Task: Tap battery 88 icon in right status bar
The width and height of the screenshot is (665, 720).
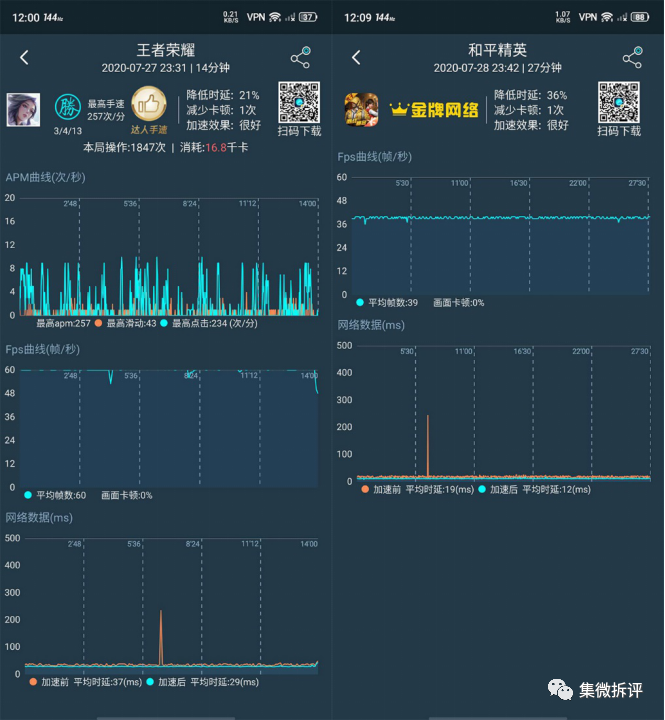Action: pyautogui.click(x=640, y=17)
